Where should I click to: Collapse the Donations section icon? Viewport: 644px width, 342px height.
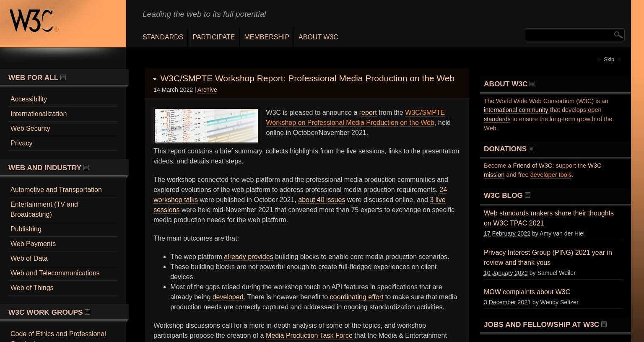(531, 149)
